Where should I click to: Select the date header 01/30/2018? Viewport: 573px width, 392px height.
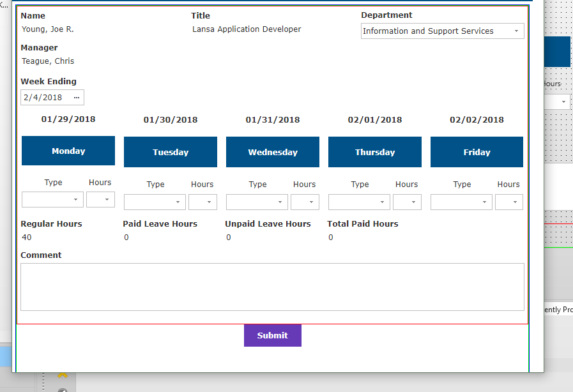[171, 119]
